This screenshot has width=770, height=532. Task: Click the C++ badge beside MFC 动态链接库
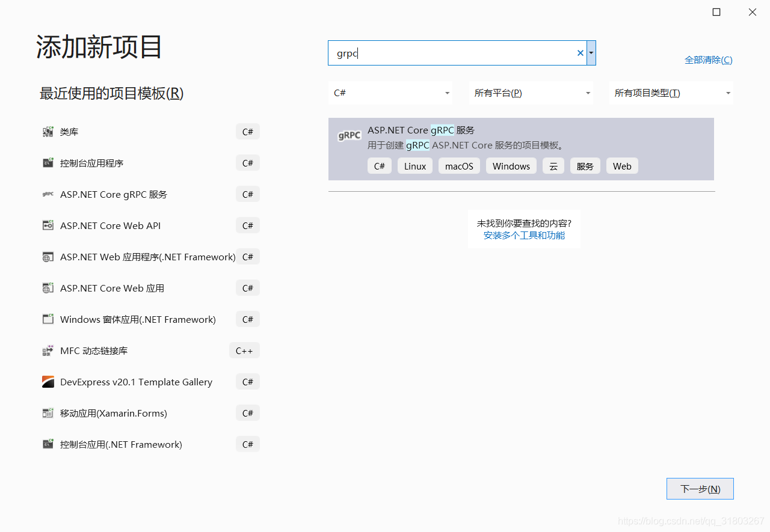click(244, 350)
